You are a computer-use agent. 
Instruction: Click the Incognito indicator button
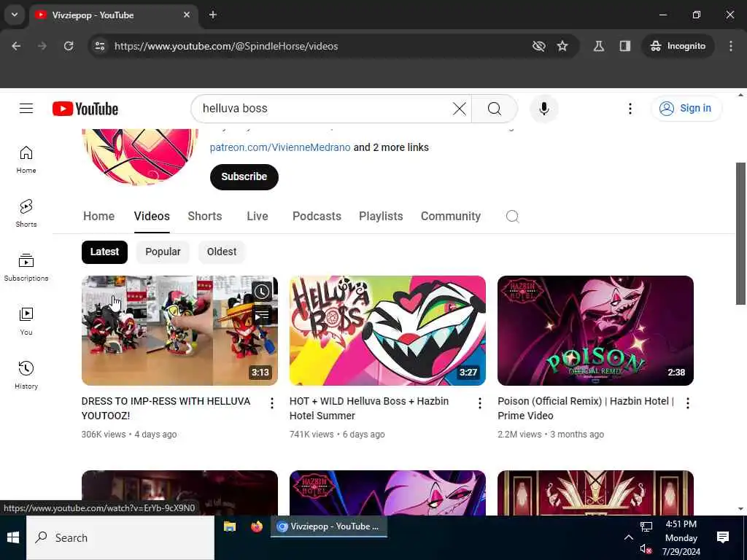click(x=678, y=46)
